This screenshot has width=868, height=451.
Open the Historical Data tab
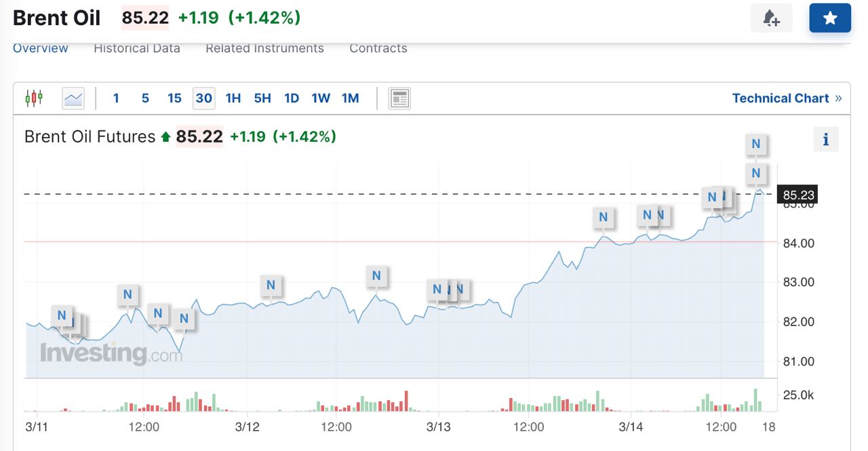point(137,48)
